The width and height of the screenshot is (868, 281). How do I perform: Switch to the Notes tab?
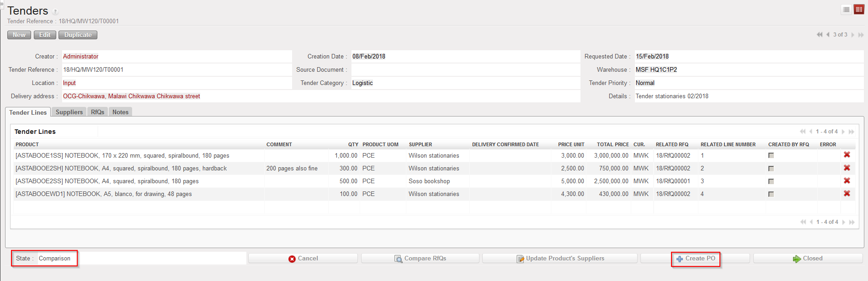point(120,112)
